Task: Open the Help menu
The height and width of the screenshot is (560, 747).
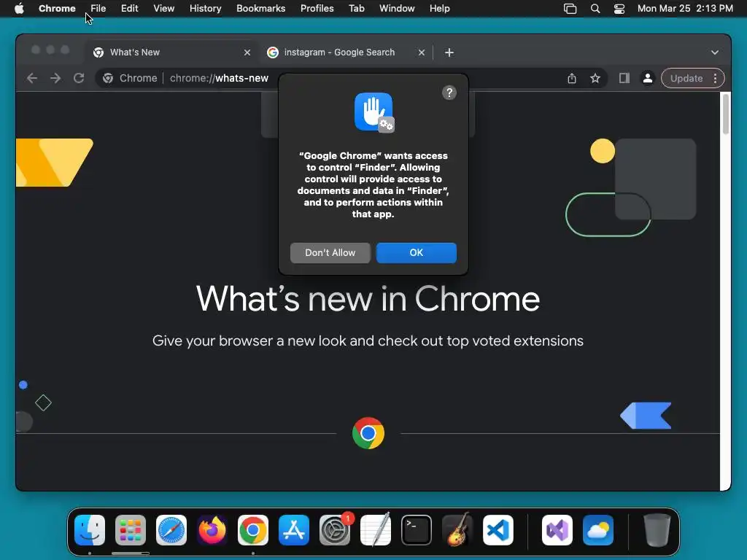Action: [x=439, y=9]
